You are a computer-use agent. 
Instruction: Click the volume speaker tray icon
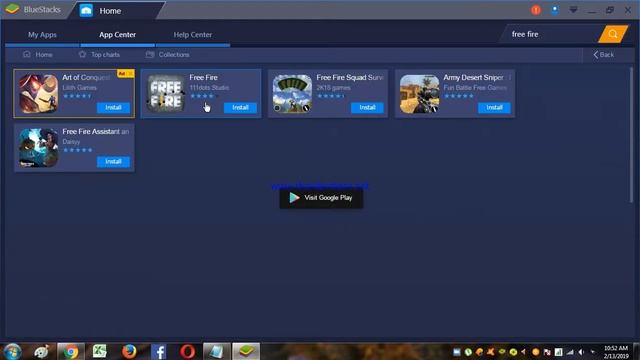click(x=581, y=352)
